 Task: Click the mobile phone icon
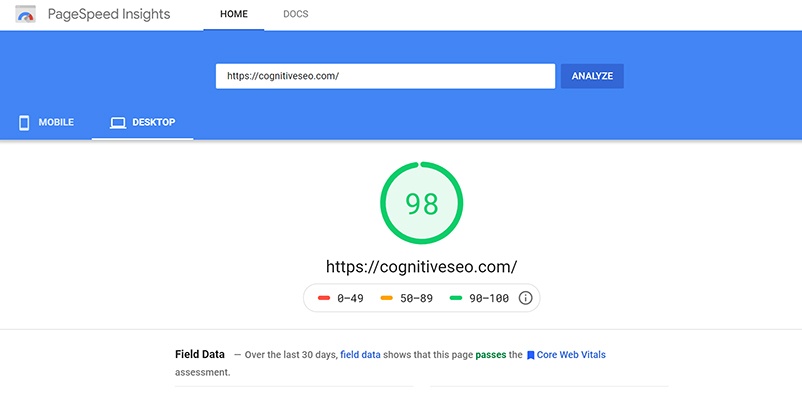[x=24, y=123]
